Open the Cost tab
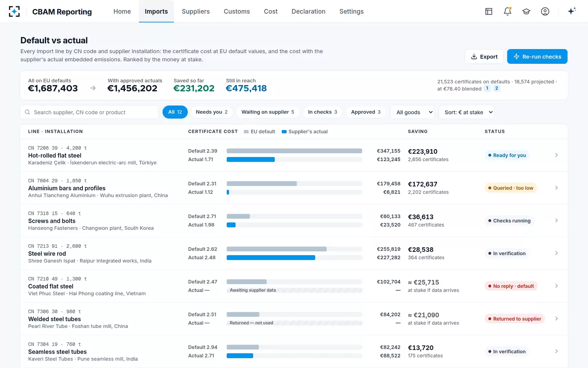Image resolution: width=588 pixels, height=368 pixels. [x=271, y=11]
